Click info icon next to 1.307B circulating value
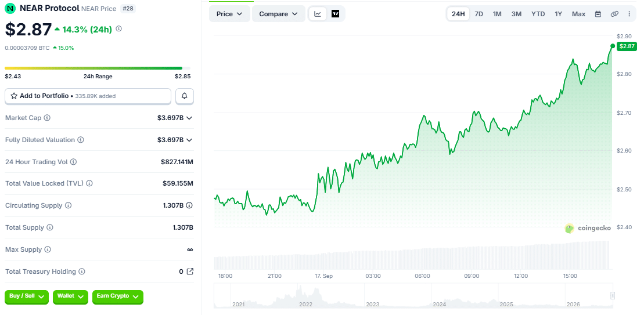This screenshot has height=315, width=644. coord(189,205)
